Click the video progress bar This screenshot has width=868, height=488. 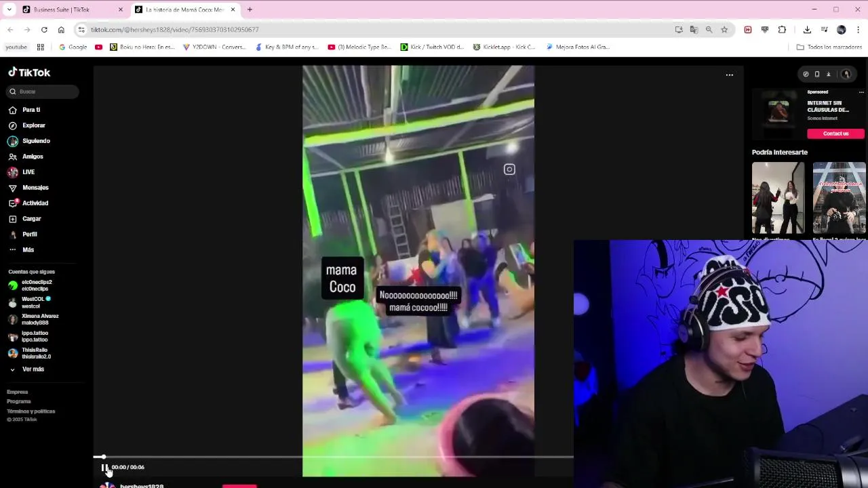pyautogui.click(x=334, y=457)
